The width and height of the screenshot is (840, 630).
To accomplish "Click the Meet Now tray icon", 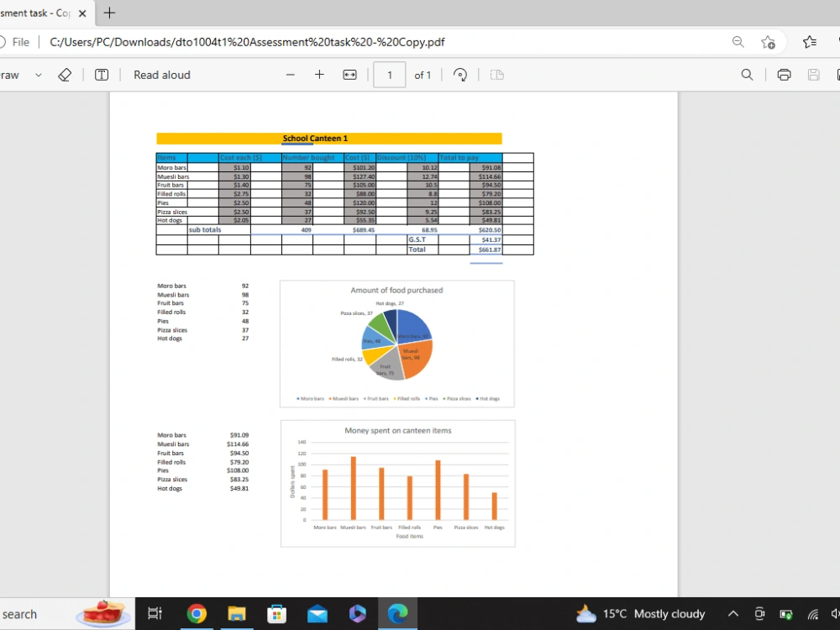I will coord(759,614).
